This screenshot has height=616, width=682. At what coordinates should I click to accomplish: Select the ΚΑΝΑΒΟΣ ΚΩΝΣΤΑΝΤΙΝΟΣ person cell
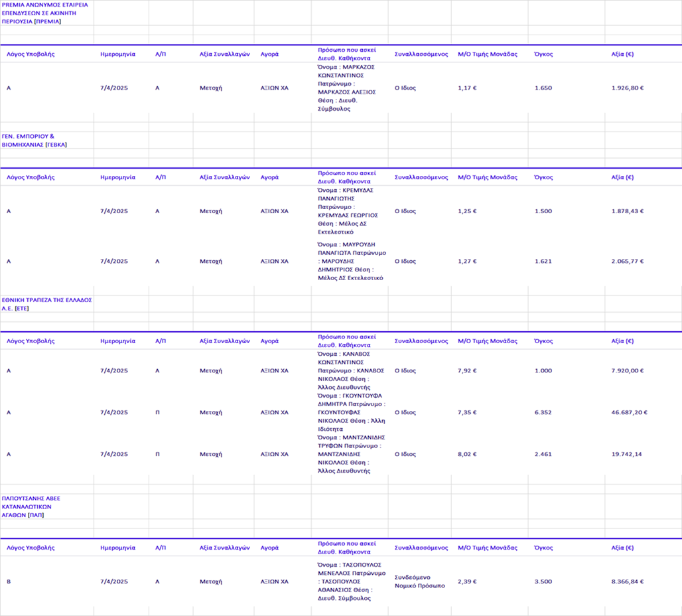pos(350,370)
